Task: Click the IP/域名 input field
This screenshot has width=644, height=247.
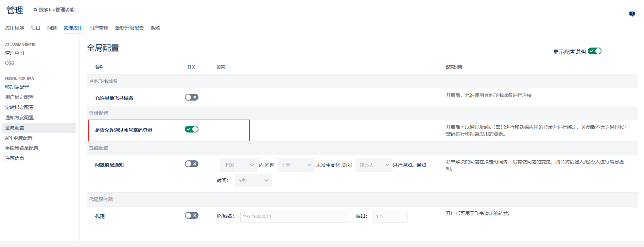Action: pos(294,216)
